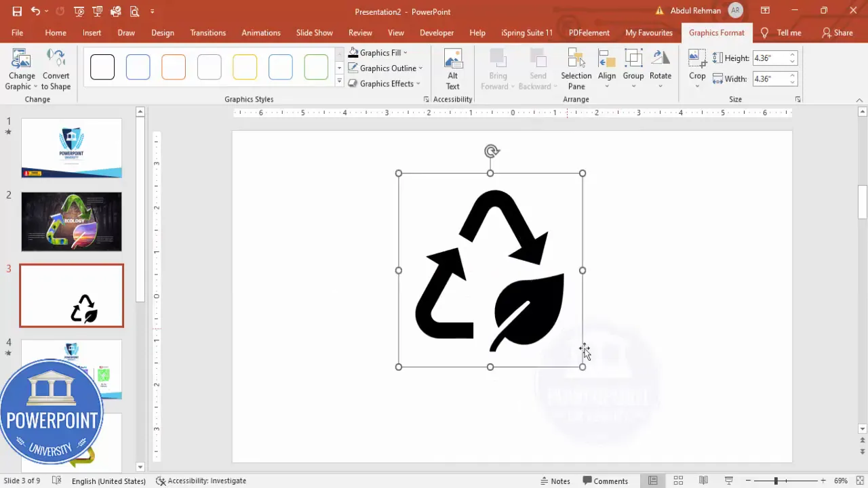Switch to Slide Sorter view

[678, 481]
